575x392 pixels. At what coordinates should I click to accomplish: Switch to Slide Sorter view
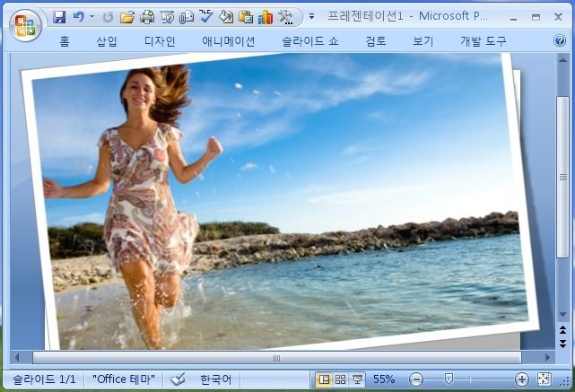(x=340, y=379)
